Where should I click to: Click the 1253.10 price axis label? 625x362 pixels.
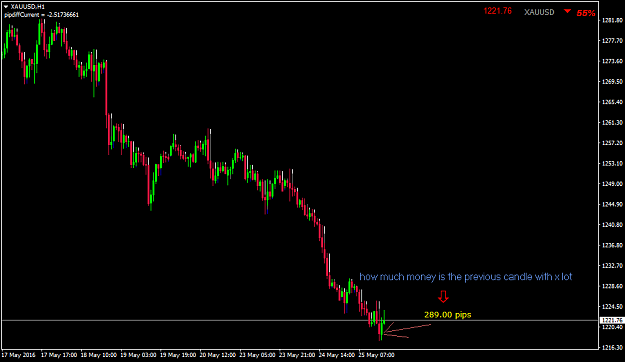point(613,163)
